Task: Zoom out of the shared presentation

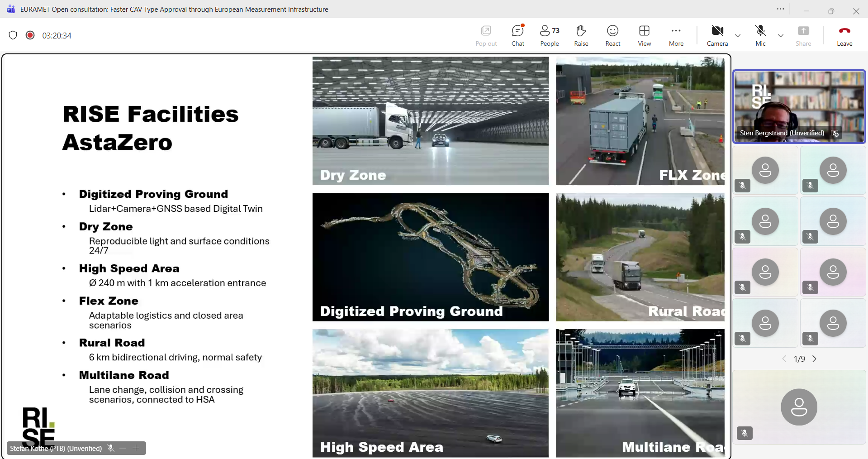Action: click(123, 448)
